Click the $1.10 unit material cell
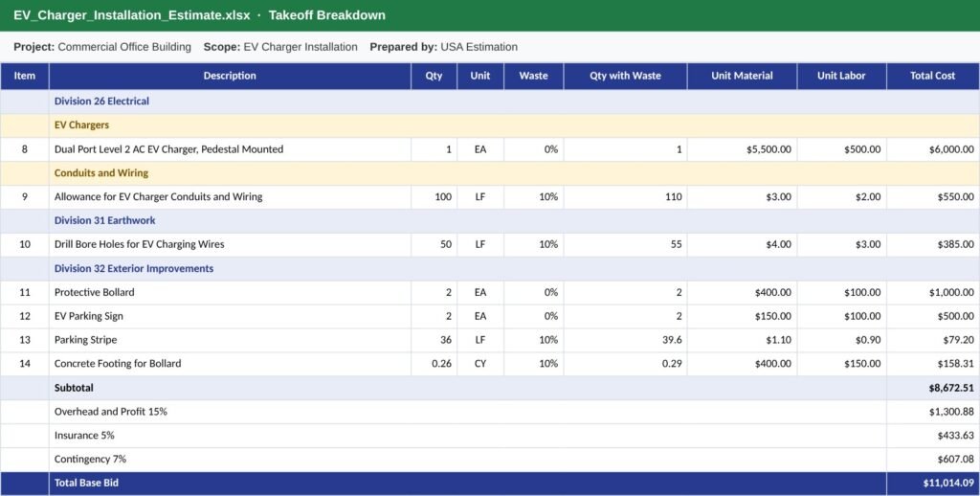The image size is (980, 496). 742,340
